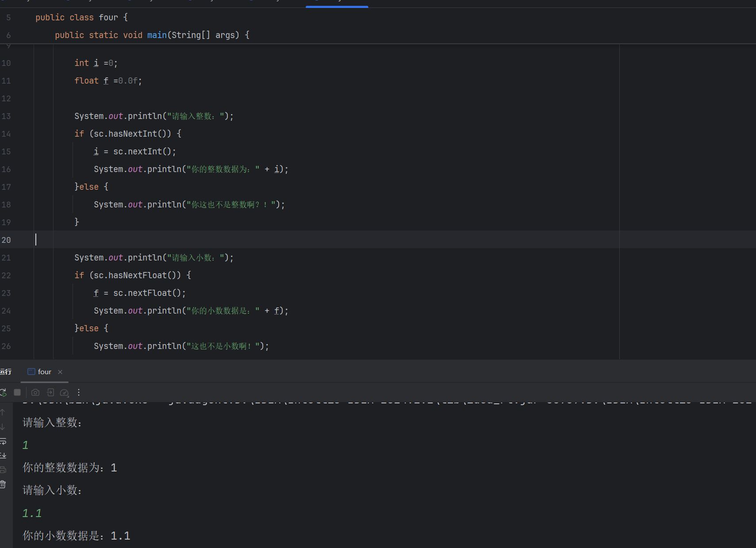Click the camera thread dump icon
756x548 pixels.
pyautogui.click(x=35, y=392)
